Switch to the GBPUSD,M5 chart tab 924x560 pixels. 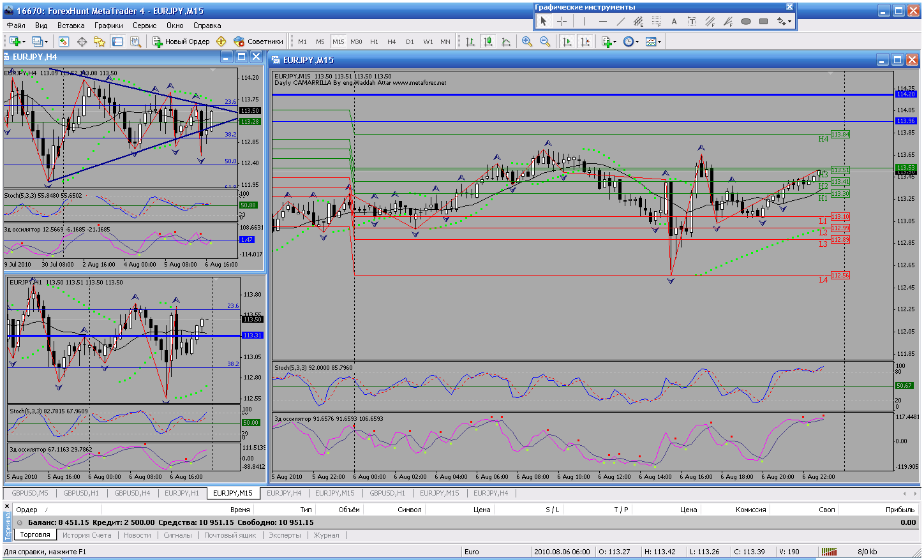click(x=30, y=493)
